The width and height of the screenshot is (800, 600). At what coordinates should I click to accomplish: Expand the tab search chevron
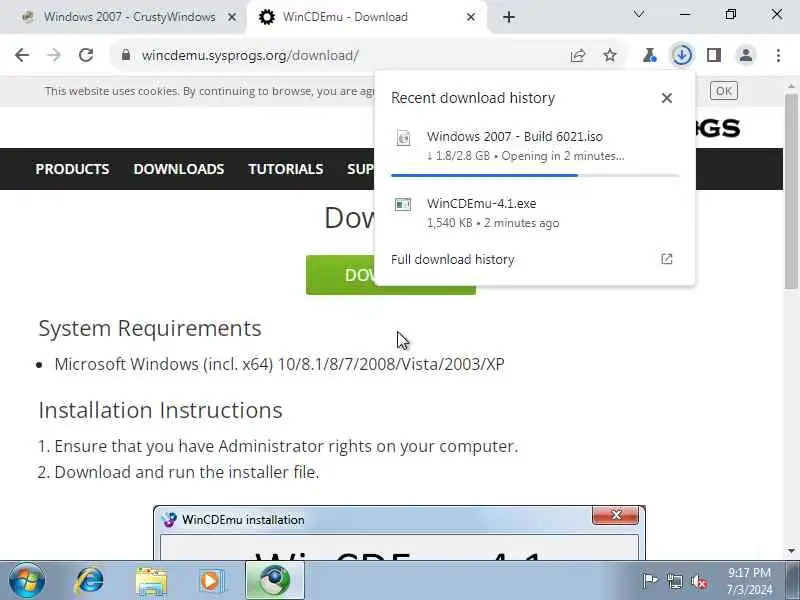[639, 14]
